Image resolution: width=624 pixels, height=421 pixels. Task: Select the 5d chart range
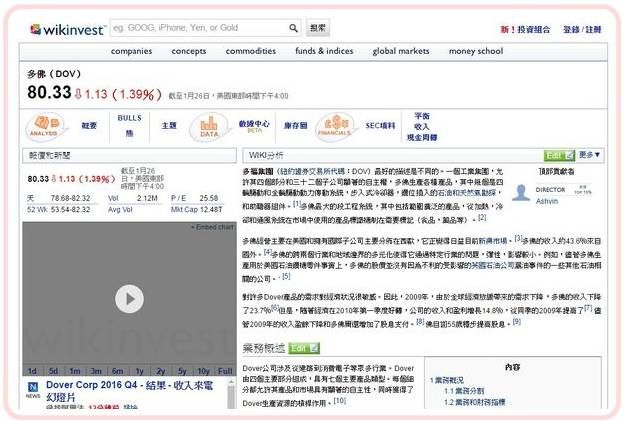tap(53, 371)
